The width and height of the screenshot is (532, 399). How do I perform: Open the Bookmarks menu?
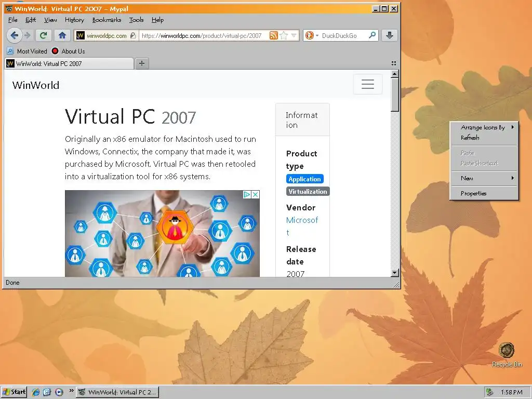pos(107,20)
